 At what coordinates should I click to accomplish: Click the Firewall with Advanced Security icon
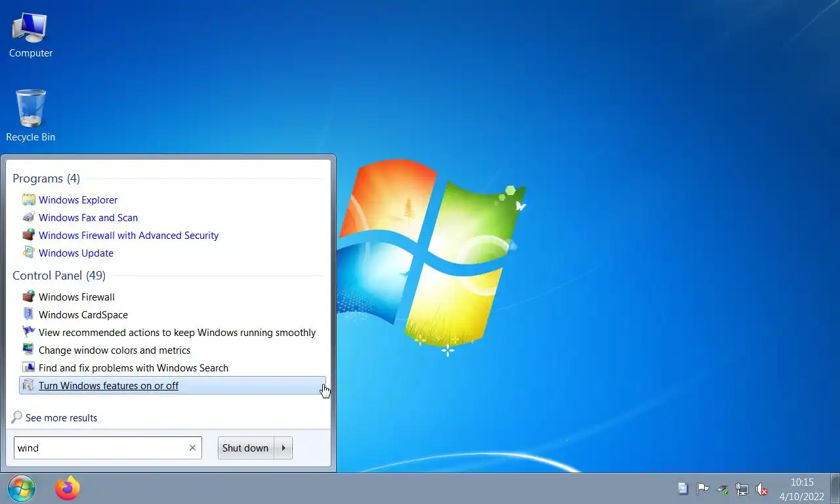pyautogui.click(x=28, y=235)
